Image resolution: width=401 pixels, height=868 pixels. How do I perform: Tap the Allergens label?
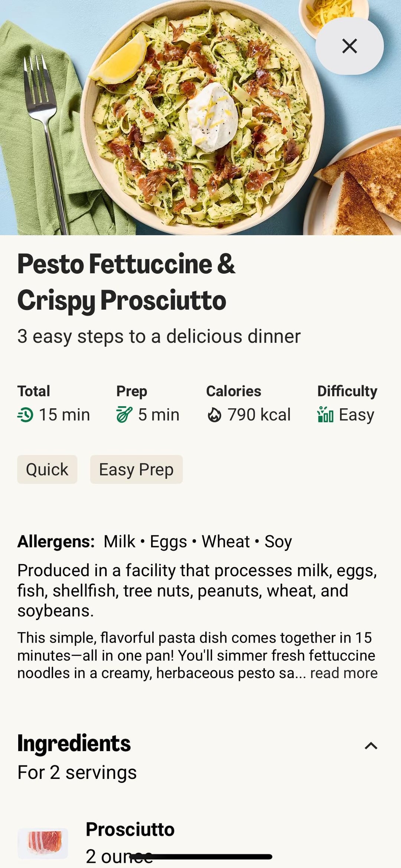(56, 541)
